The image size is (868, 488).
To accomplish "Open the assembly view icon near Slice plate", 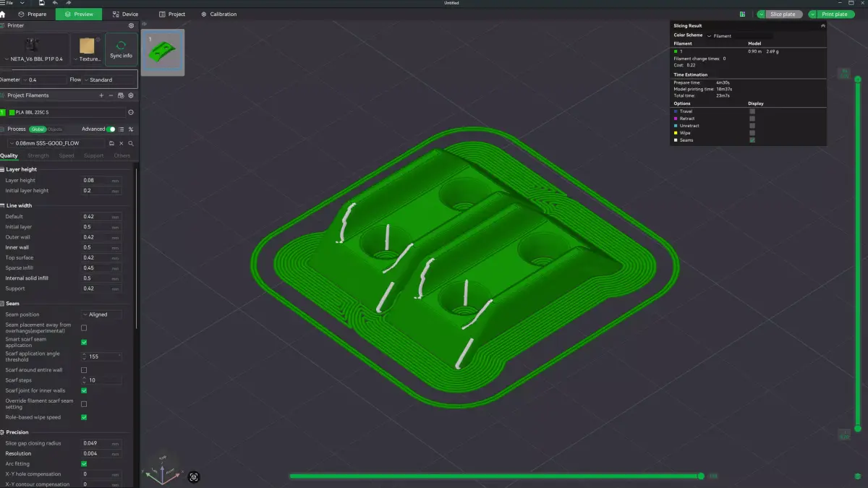I will coord(743,14).
